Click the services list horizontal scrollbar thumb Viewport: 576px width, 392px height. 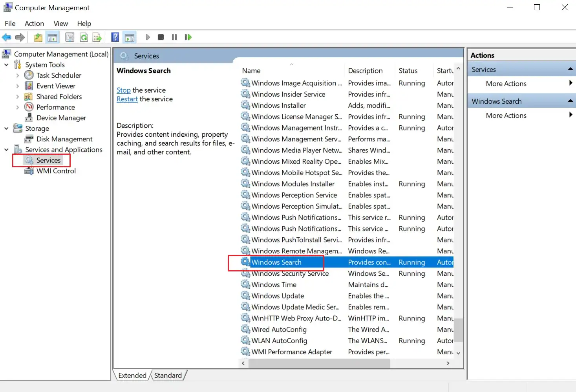click(x=319, y=363)
